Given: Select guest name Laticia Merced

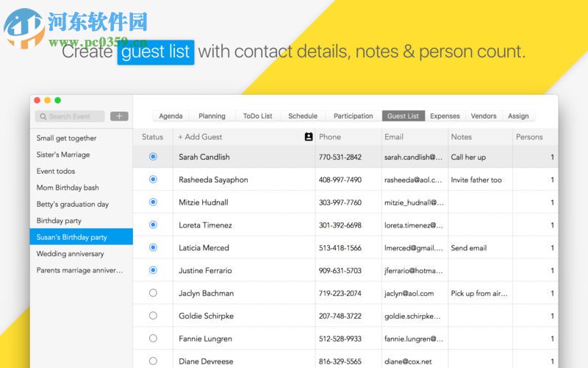Looking at the screenshot, I should coord(204,248).
